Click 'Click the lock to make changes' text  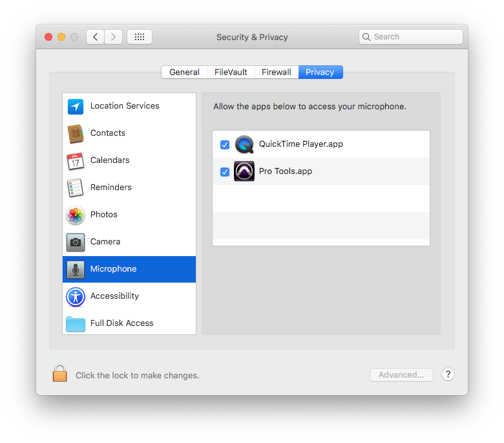[137, 376]
